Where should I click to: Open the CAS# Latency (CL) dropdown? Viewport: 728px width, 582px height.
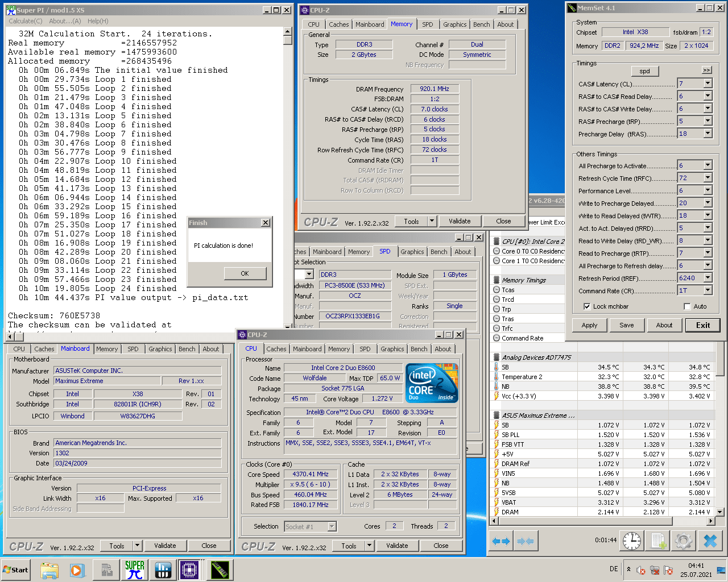(x=708, y=84)
